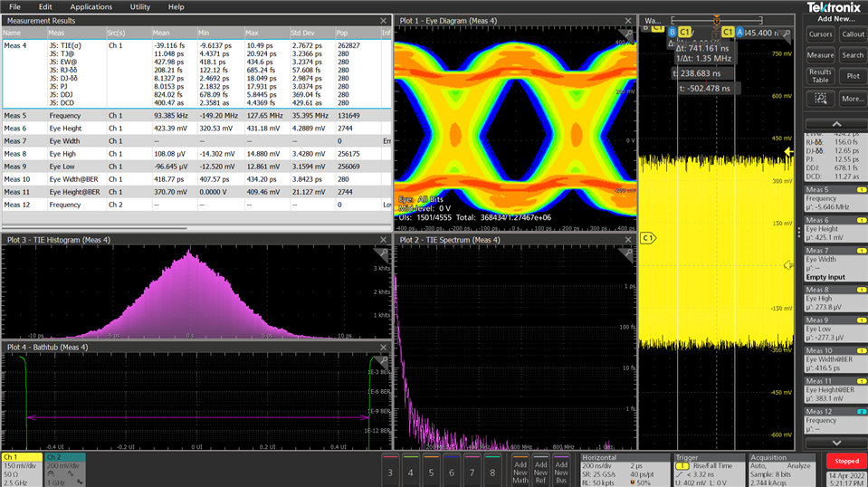
Task: Click the Measure button
Action: 820,55
